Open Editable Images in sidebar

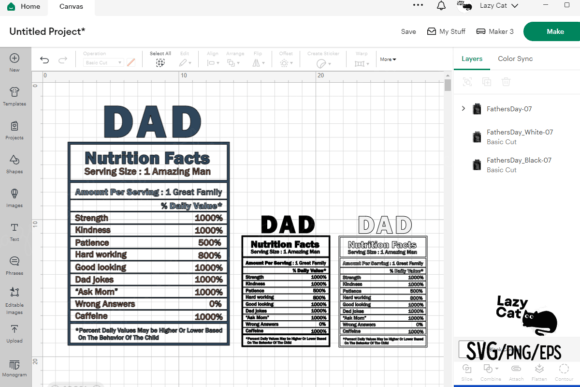pyautogui.click(x=14, y=300)
